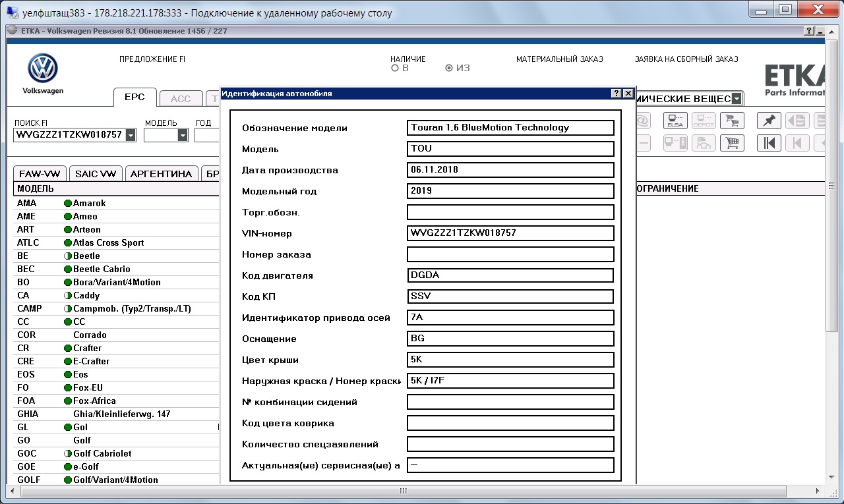Image resolution: width=844 pixels, height=504 pixels.
Task: Select the Atlas Cross Sport model row
Action: [117, 243]
